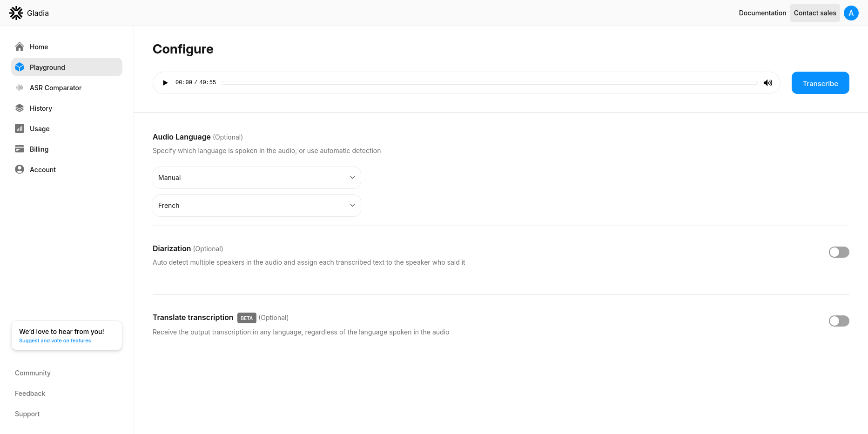Screen dimensions: 868x434
Task: Open user avatar menu "A"
Action: [851, 13]
